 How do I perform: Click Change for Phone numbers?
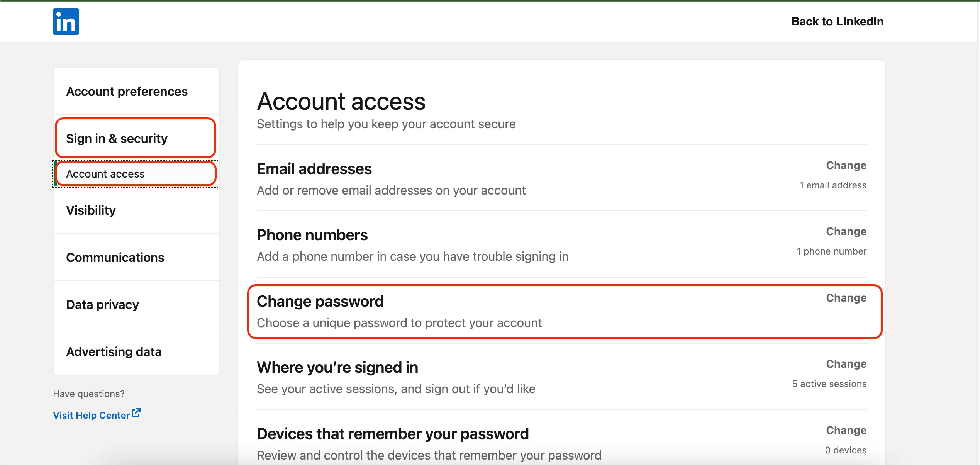coord(846,232)
